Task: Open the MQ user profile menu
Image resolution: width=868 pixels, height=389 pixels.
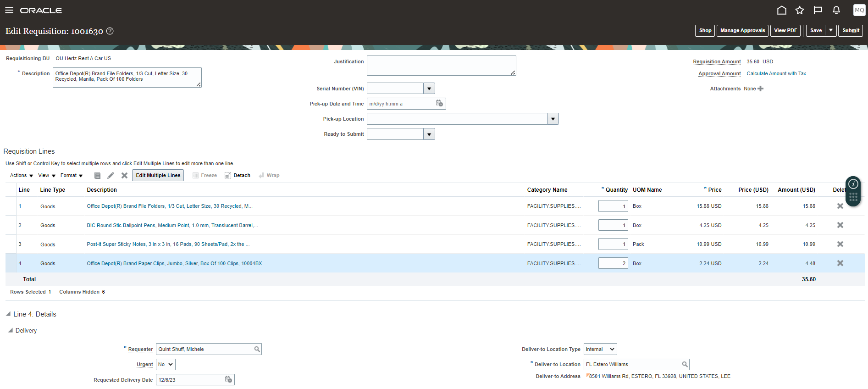Action: coord(859,10)
